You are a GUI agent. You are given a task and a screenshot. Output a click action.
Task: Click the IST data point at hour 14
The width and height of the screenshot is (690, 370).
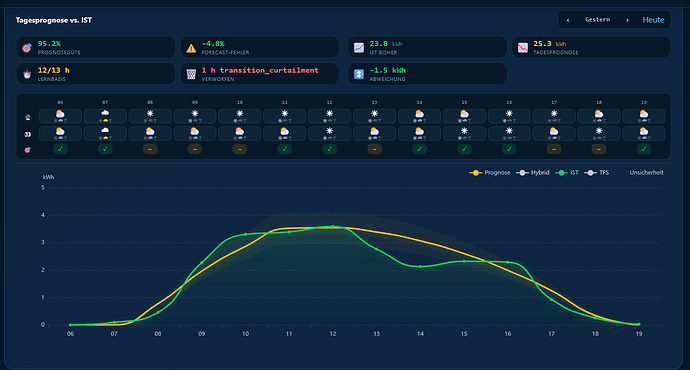pyautogui.click(x=420, y=267)
